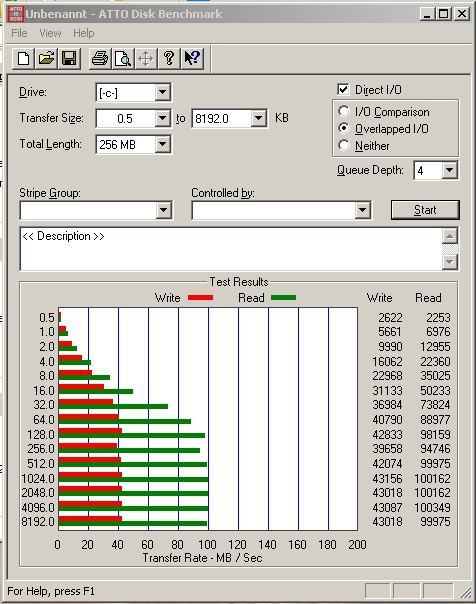Toggle the Direct I/O checkbox
476x604 pixels.
click(343, 89)
